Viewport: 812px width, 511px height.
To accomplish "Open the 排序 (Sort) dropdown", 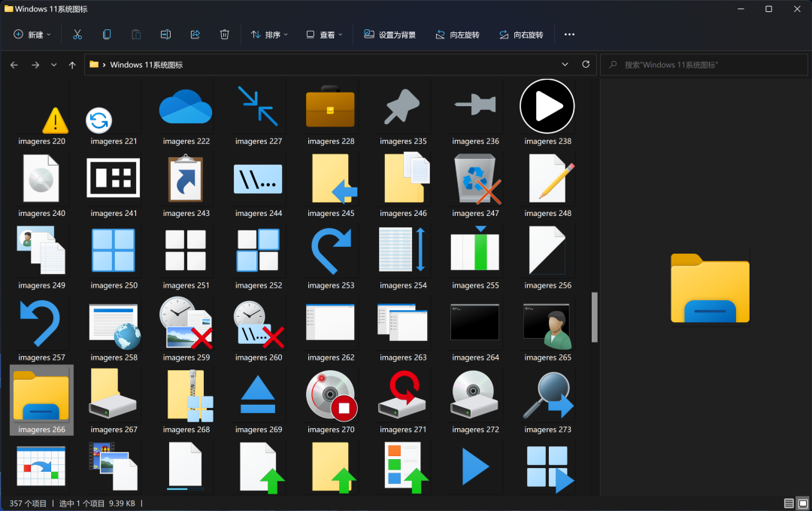I will coord(269,35).
